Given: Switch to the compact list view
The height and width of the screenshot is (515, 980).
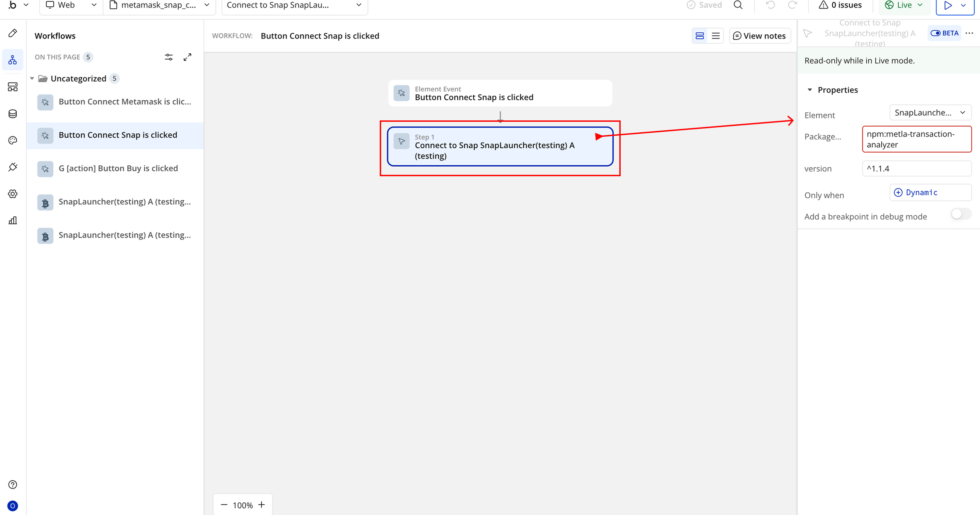Looking at the screenshot, I should (715, 36).
